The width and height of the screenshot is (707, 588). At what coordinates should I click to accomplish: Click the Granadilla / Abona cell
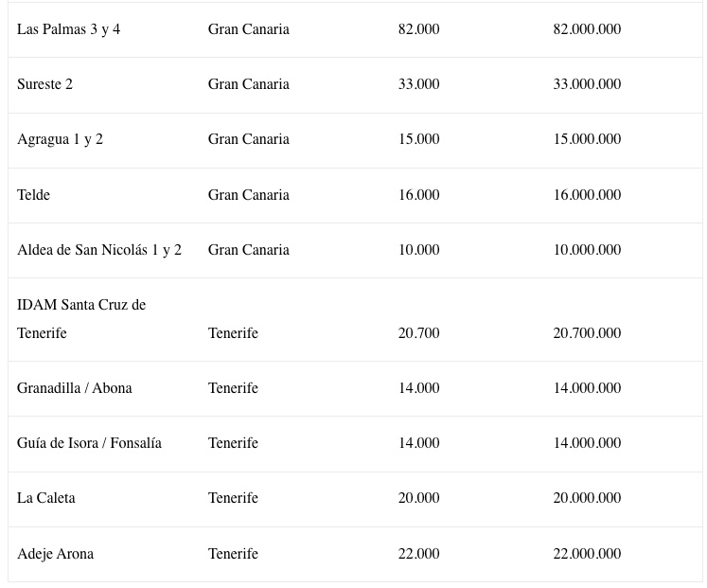pyautogui.click(x=75, y=388)
